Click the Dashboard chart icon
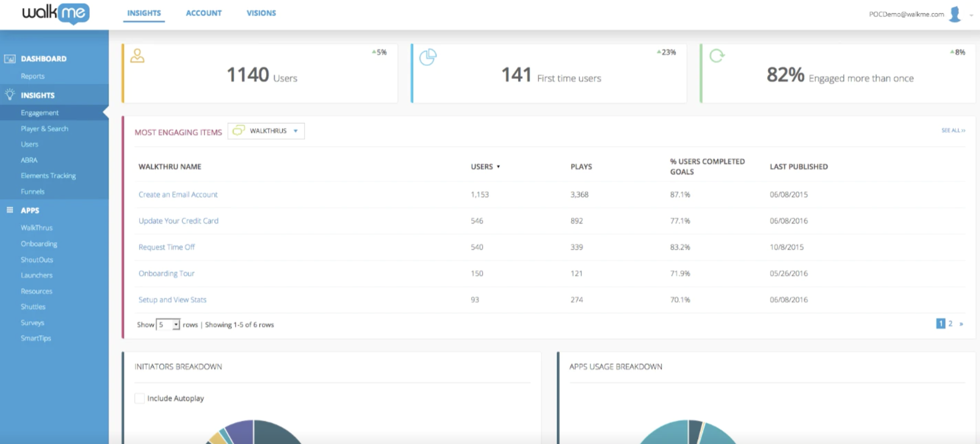The width and height of the screenshot is (980, 444). (x=10, y=59)
